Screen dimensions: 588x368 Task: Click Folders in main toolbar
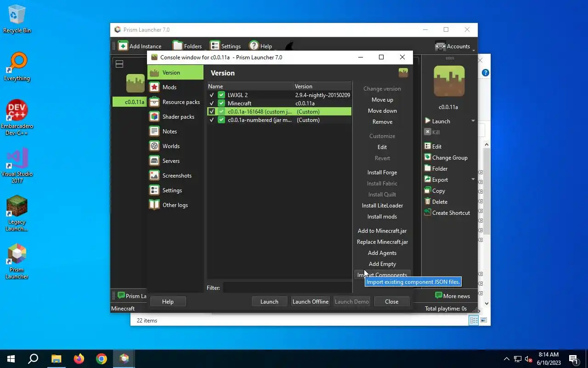pyautogui.click(x=187, y=46)
